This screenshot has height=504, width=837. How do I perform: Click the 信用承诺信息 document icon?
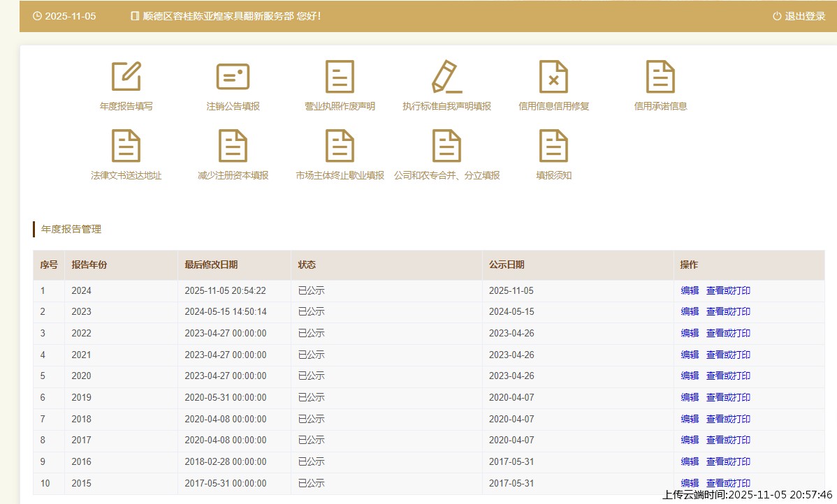click(x=660, y=77)
